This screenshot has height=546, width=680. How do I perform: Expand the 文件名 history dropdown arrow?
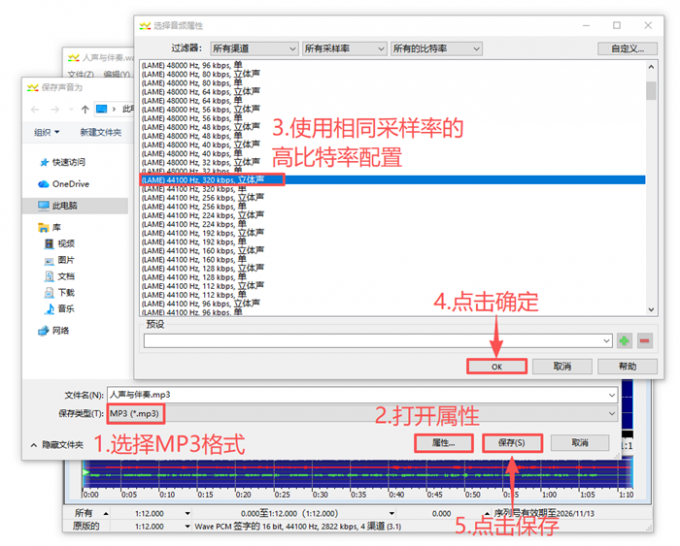click(611, 395)
